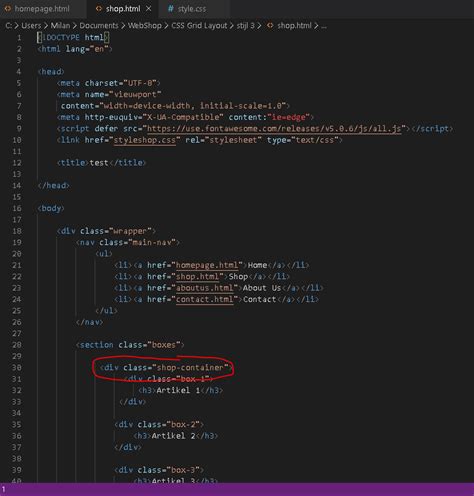Click the closing div on line 37
474x496 pixels.
128,447
